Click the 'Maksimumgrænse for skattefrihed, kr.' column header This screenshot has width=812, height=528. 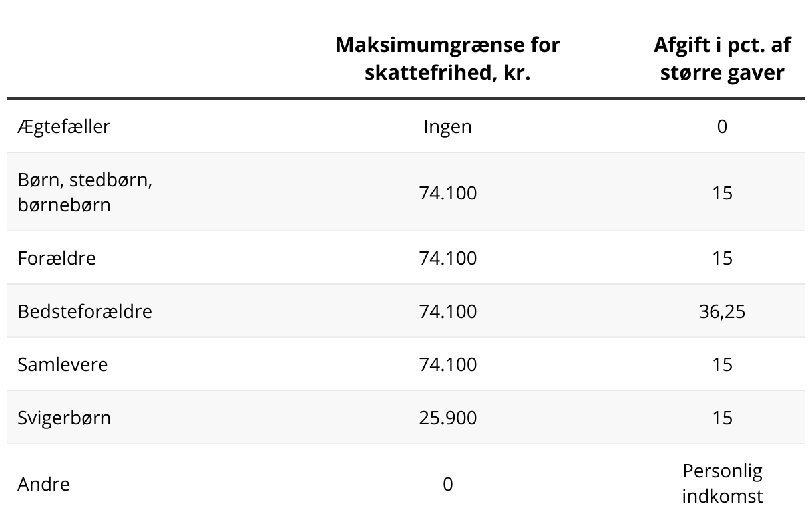coord(447,59)
